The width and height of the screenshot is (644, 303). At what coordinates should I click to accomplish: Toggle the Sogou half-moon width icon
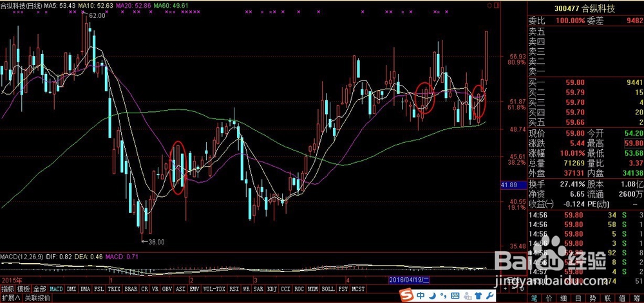click(x=433, y=296)
